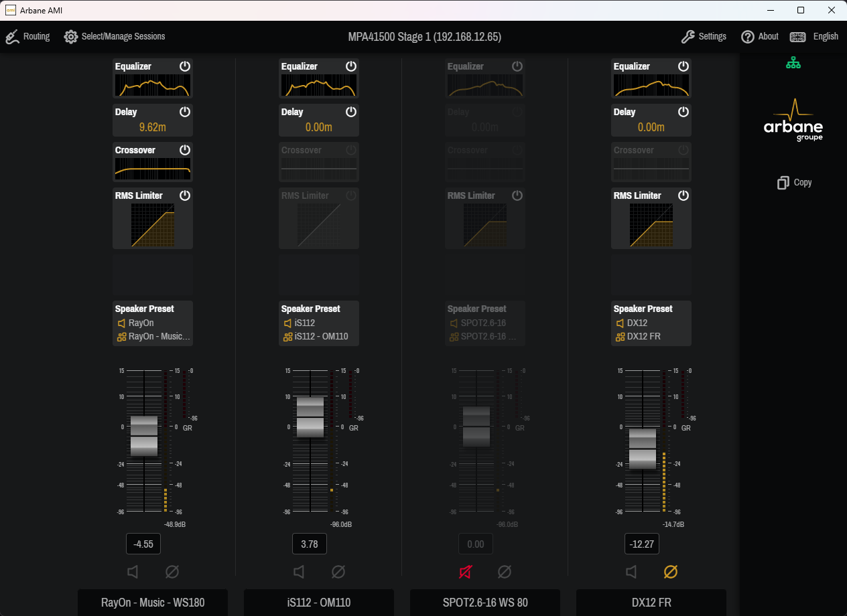The width and height of the screenshot is (847, 616).
Task: Open RayOn Speaker Preset panel
Action: click(x=153, y=323)
